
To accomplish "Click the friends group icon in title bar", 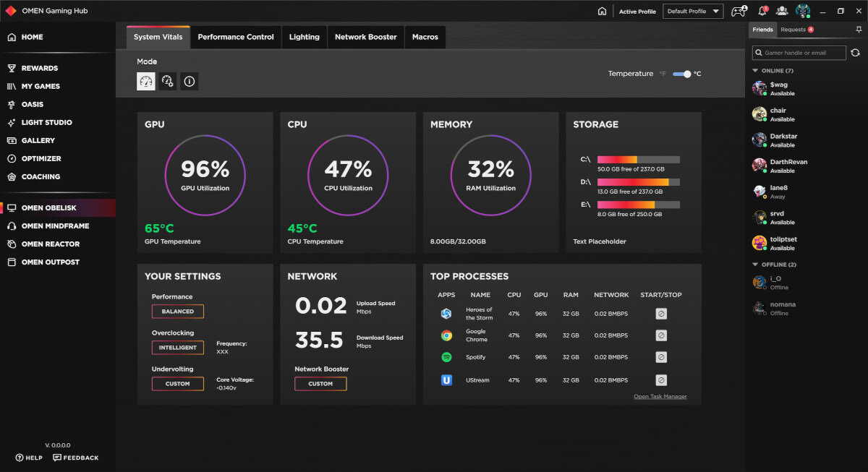I will click(x=782, y=11).
